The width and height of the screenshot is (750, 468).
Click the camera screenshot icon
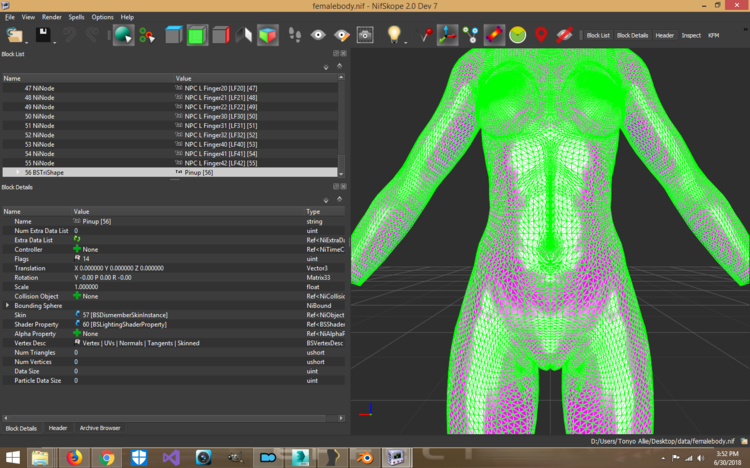click(365, 35)
